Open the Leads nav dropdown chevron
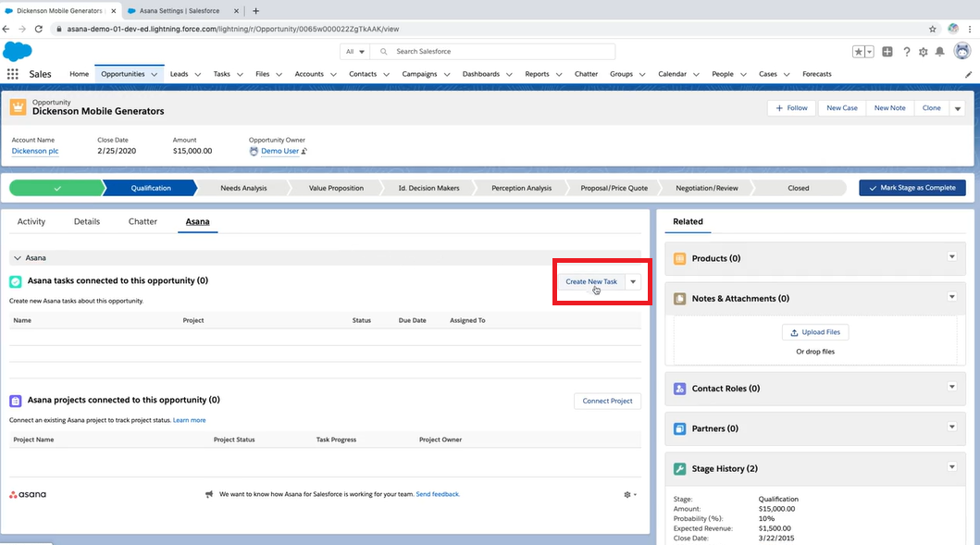 click(x=197, y=74)
